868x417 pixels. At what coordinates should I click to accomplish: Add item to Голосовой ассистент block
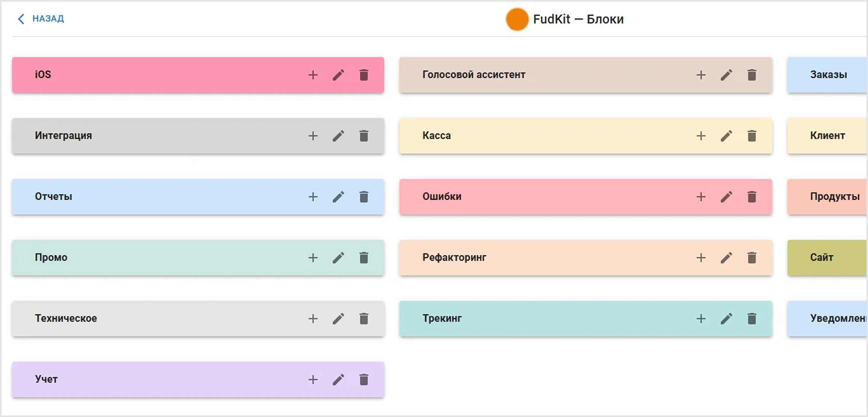coord(701,75)
